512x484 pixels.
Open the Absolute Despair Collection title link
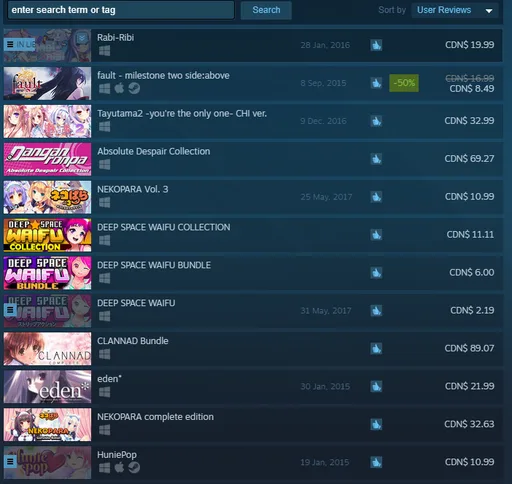click(x=154, y=151)
